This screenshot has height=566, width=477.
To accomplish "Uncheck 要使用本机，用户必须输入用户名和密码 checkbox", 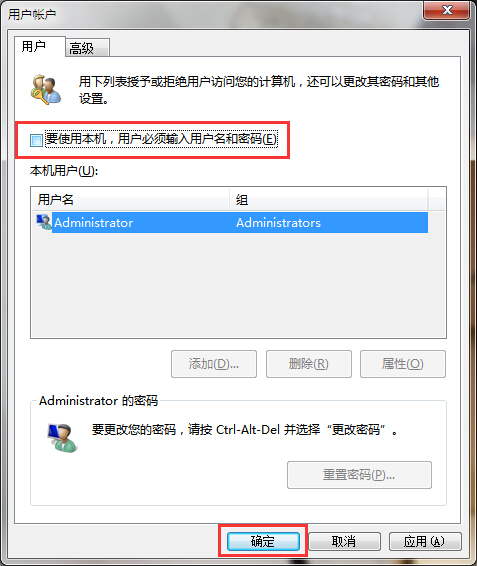I will point(36,140).
